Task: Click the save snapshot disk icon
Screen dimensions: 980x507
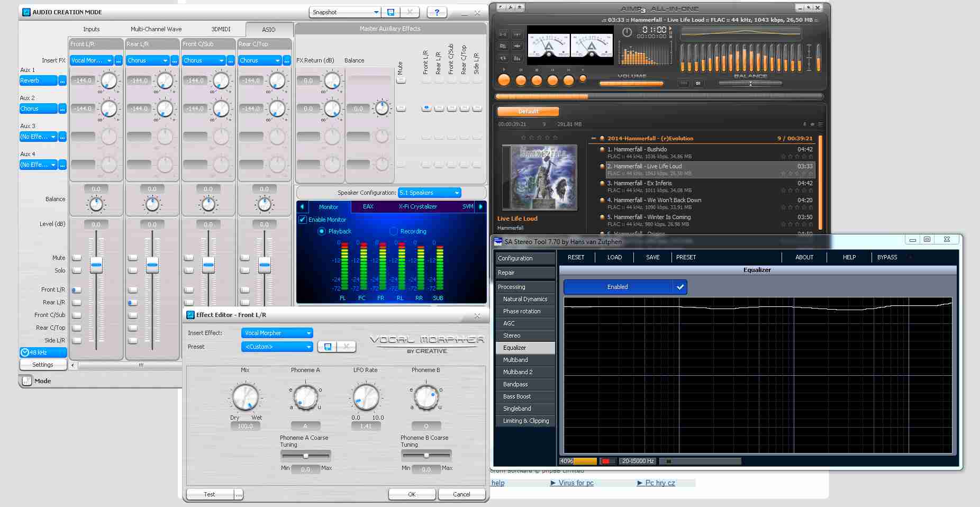Action: (x=391, y=12)
